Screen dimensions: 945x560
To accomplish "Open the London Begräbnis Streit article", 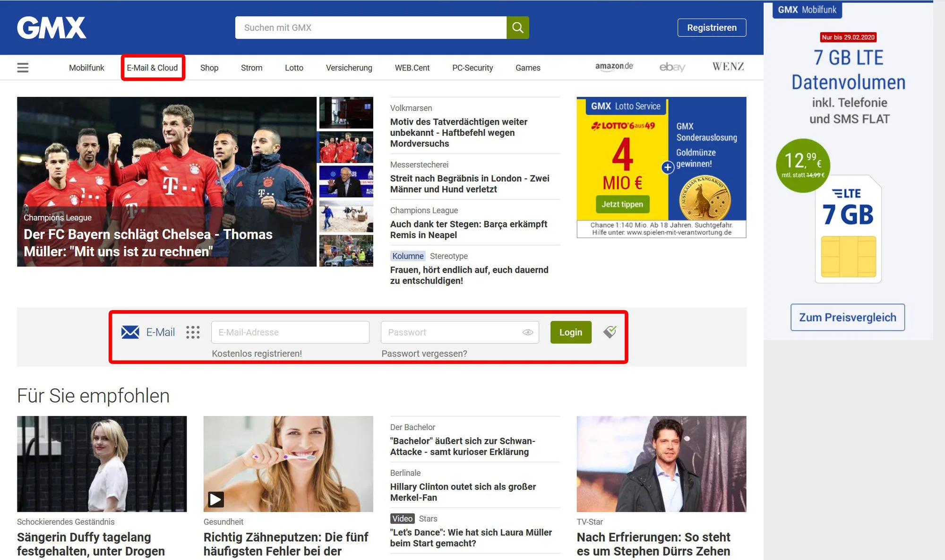I will [470, 184].
